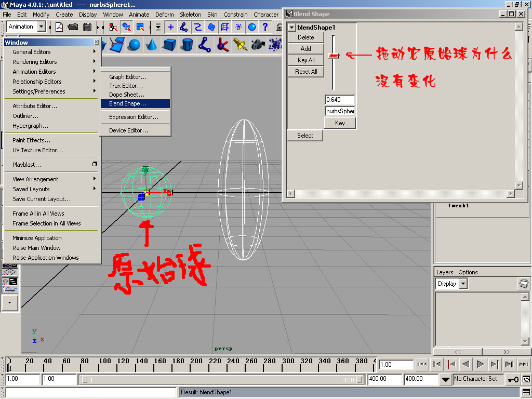
Task: Click the NURBS cone shelf icon
Action: (x=152, y=45)
